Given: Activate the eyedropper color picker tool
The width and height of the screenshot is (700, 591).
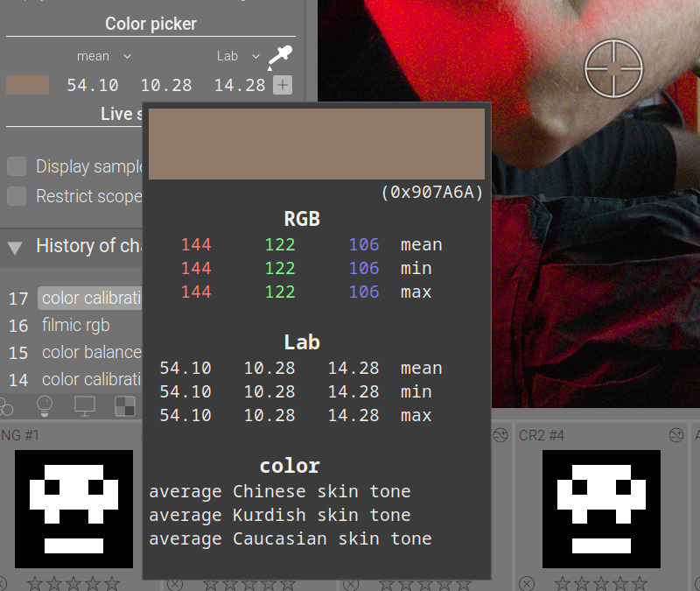Looking at the screenshot, I should pyautogui.click(x=280, y=57).
